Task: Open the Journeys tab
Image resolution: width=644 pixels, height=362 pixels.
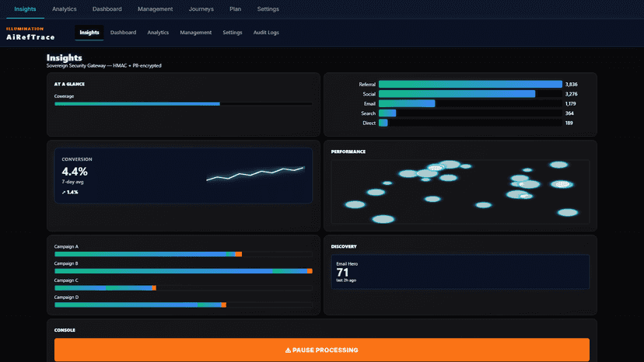Action: pyautogui.click(x=201, y=9)
